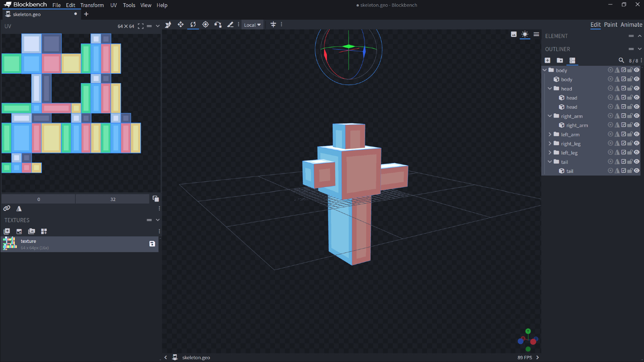
Task: Click the UV position X field showing 0
Action: tap(39, 199)
